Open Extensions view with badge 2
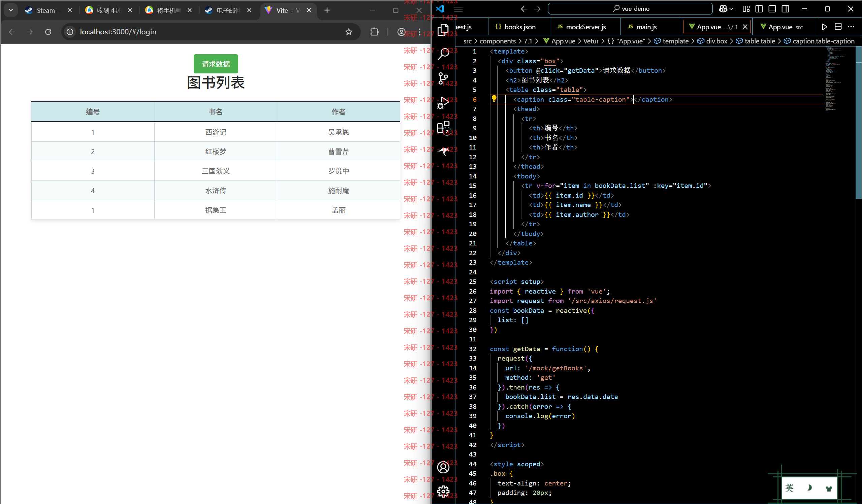The image size is (862, 504). pyautogui.click(x=444, y=128)
